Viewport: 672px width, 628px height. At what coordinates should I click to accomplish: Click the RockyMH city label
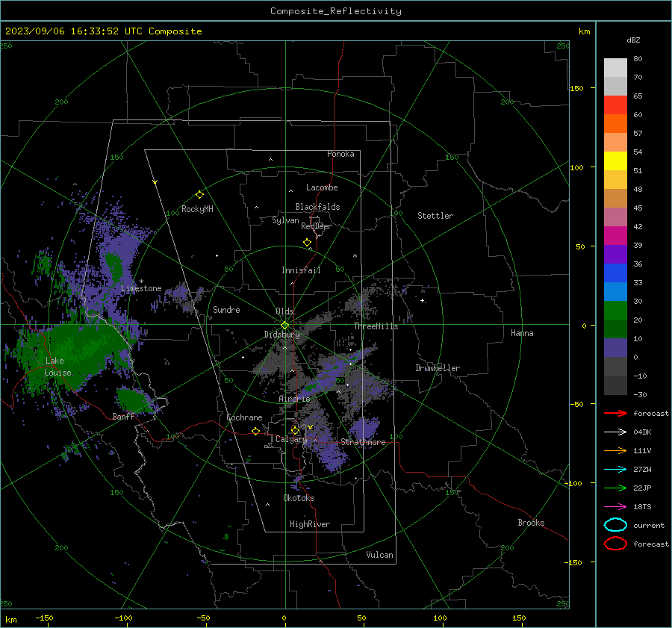pos(197,209)
